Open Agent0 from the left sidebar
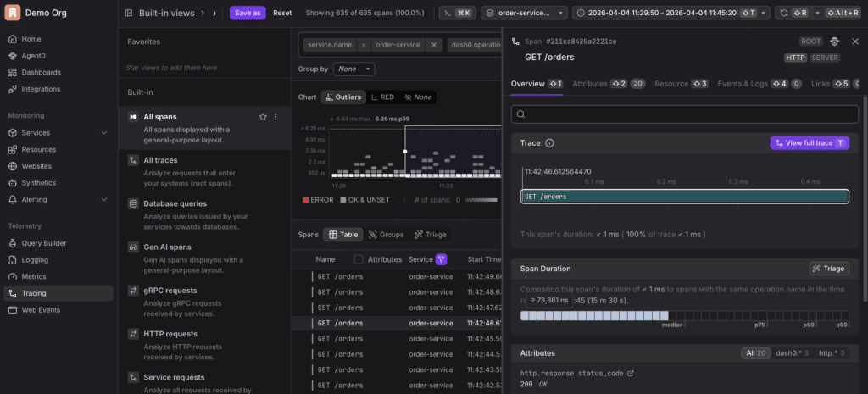The image size is (868, 394). pyautogui.click(x=32, y=56)
